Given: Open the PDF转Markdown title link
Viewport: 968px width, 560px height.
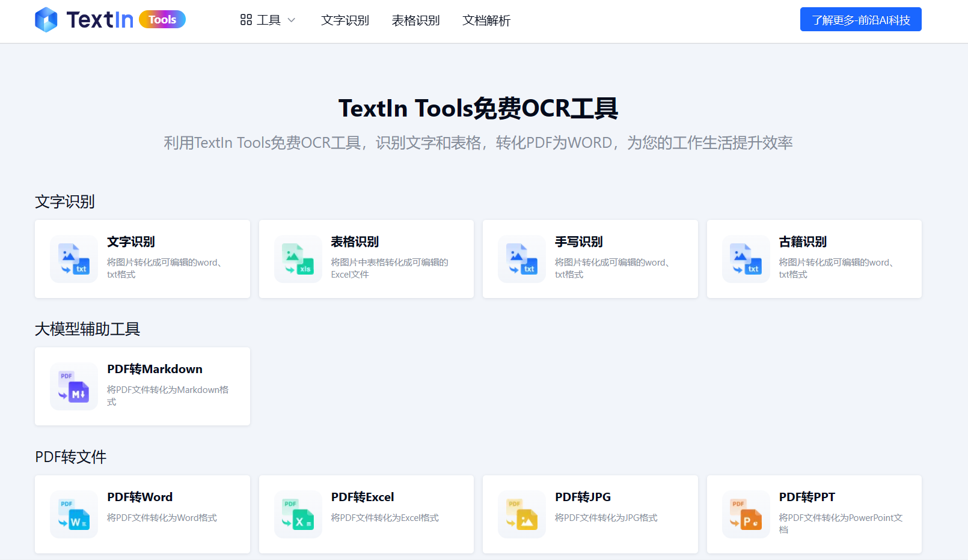Looking at the screenshot, I should (155, 369).
